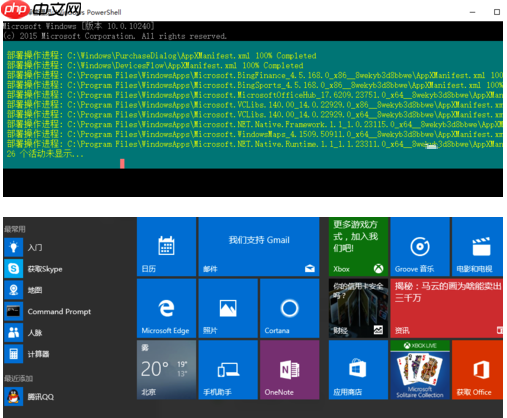Screen dimensions: 507x418
Task: Click the 计算器 calculator icon
Action: click(14, 354)
